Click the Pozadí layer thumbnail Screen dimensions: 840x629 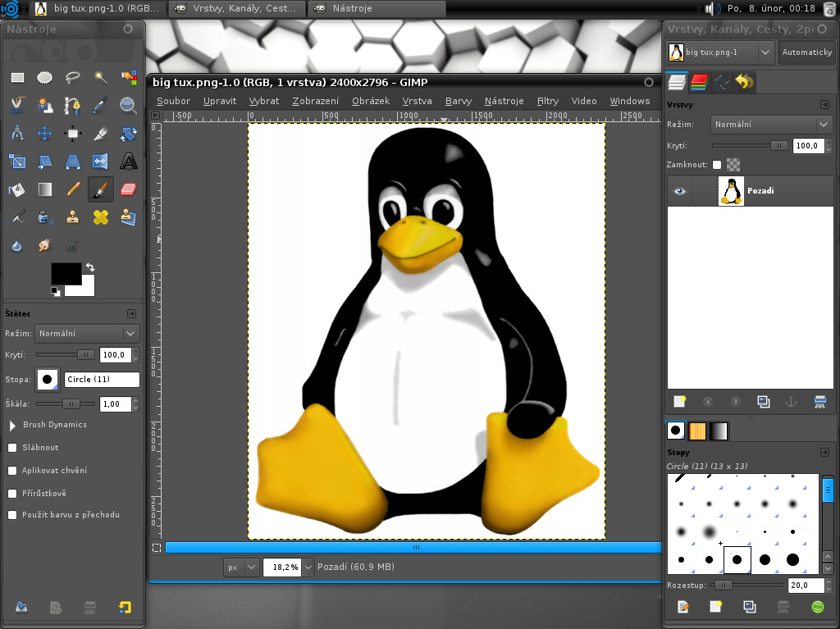[x=731, y=191]
